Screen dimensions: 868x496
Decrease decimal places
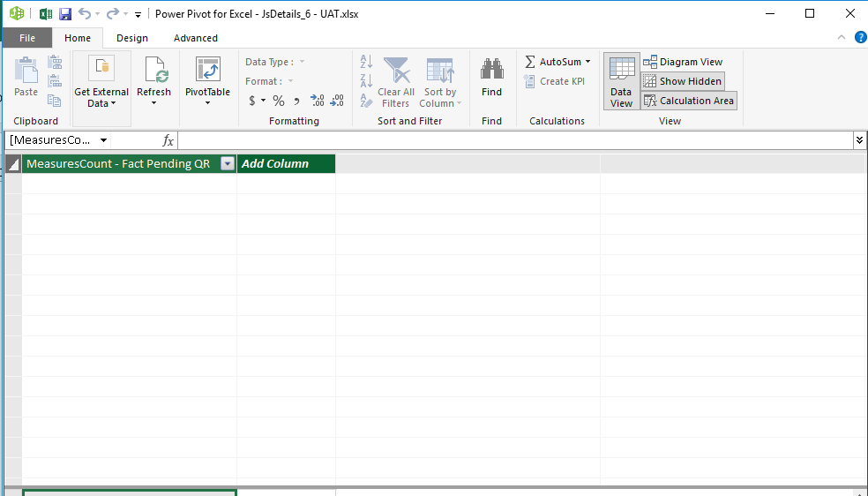[x=337, y=101]
